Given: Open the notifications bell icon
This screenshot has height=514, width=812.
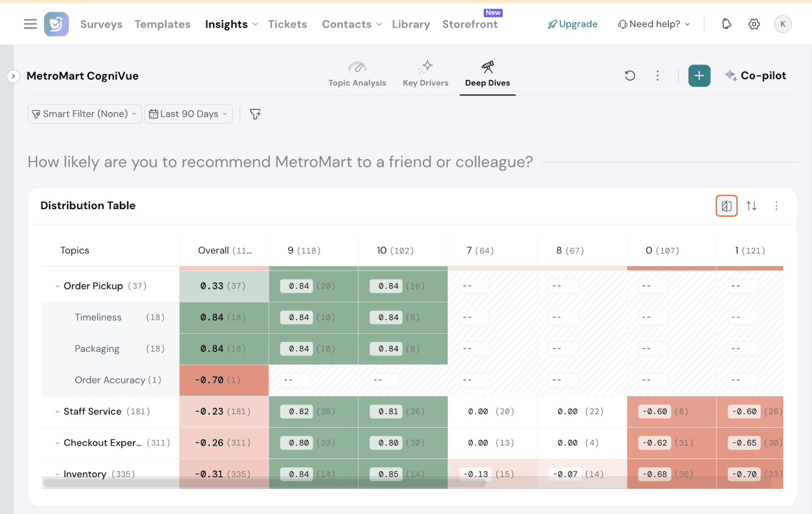Looking at the screenshot, I should 726,24.
